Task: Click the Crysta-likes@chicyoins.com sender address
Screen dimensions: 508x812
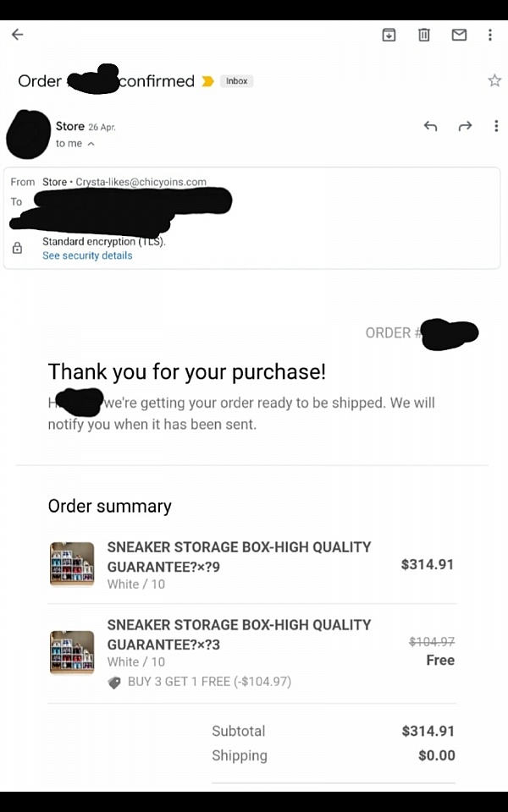Action: [x=141, y=183]
